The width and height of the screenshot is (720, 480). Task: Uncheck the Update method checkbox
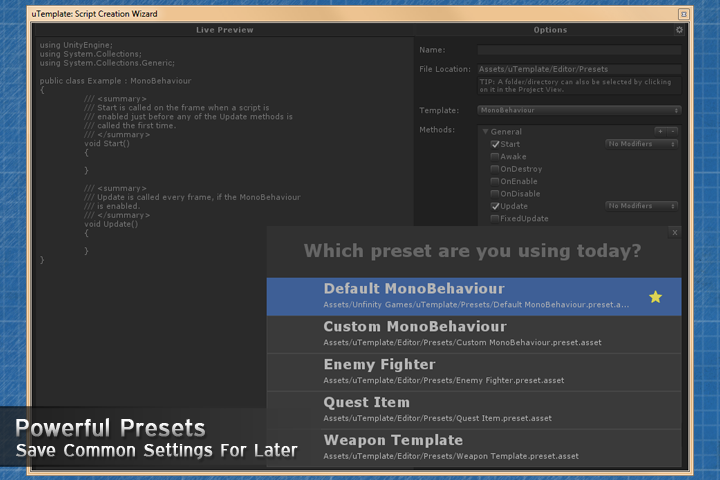(495, 206)
